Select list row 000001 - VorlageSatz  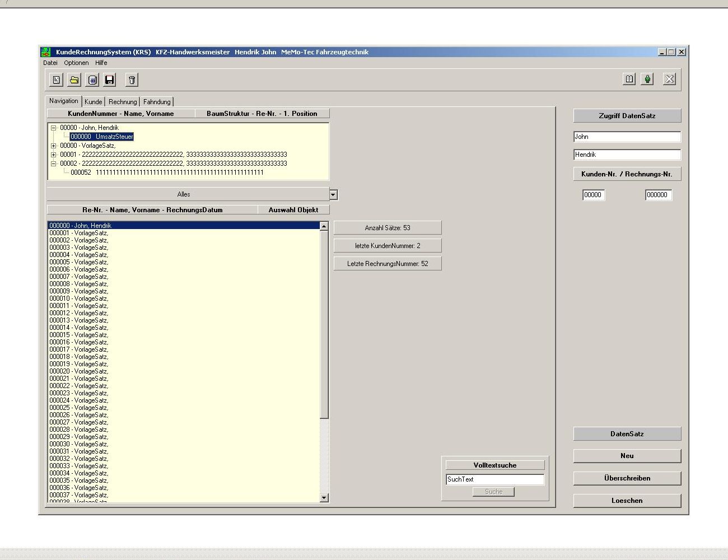pyautogui.click(x=184, y=233)
